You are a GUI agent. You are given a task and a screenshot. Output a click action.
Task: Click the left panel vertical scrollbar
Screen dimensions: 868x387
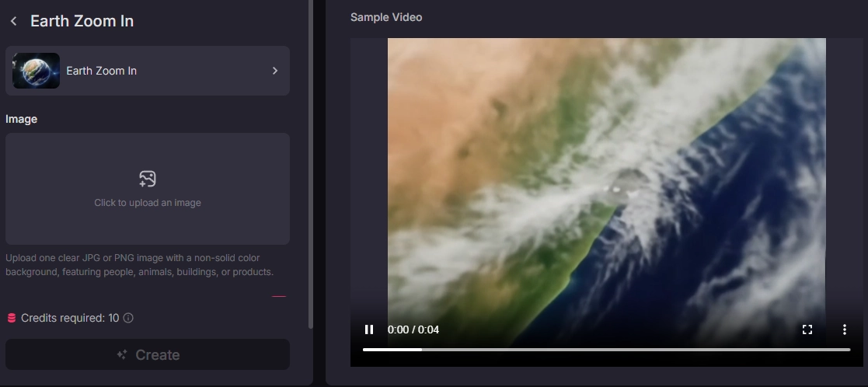(x=311, y=164)
